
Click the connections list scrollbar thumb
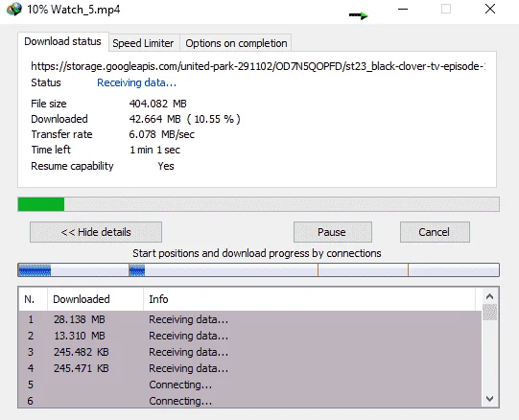click(x=490, y=313)
